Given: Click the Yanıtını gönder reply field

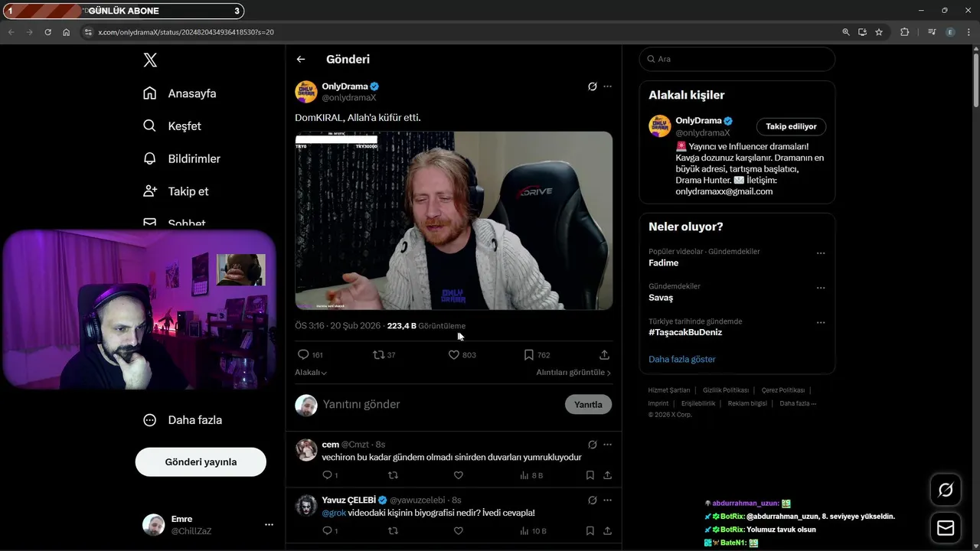Looking at the screenshot, I should 440,404.
